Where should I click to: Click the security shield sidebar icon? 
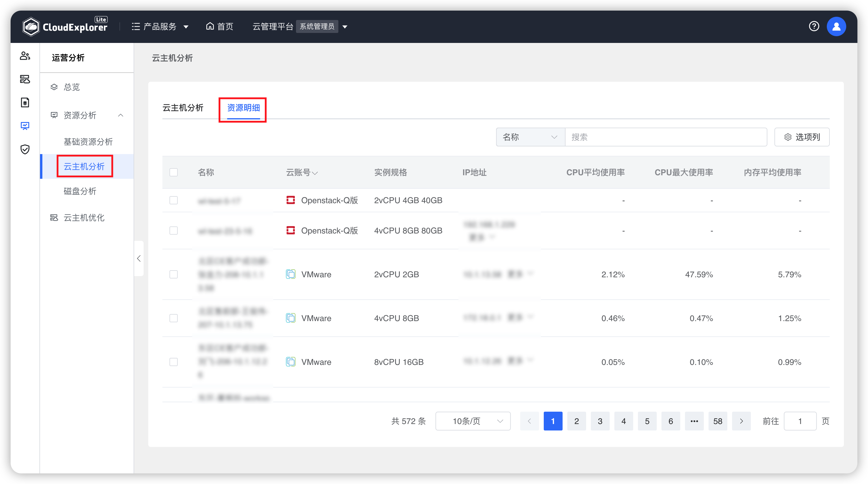(x=25, y=149)
